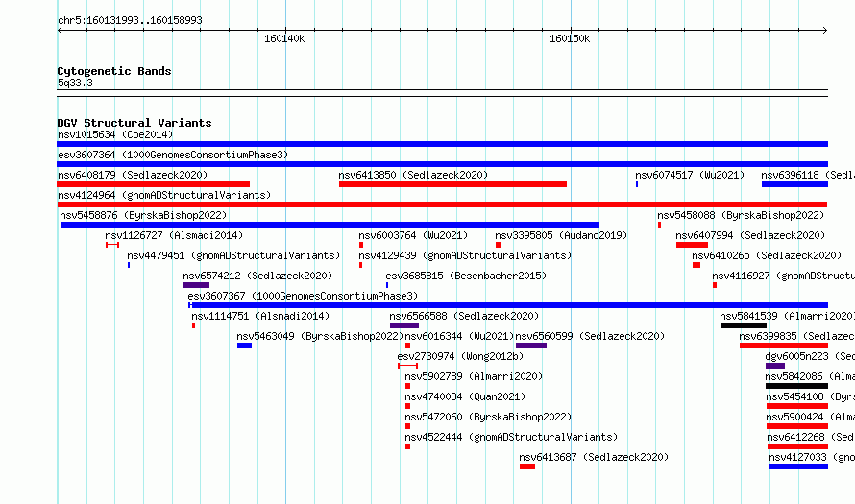
Task: Click the nsv6396118 variant label
Action: click(808, 175)
